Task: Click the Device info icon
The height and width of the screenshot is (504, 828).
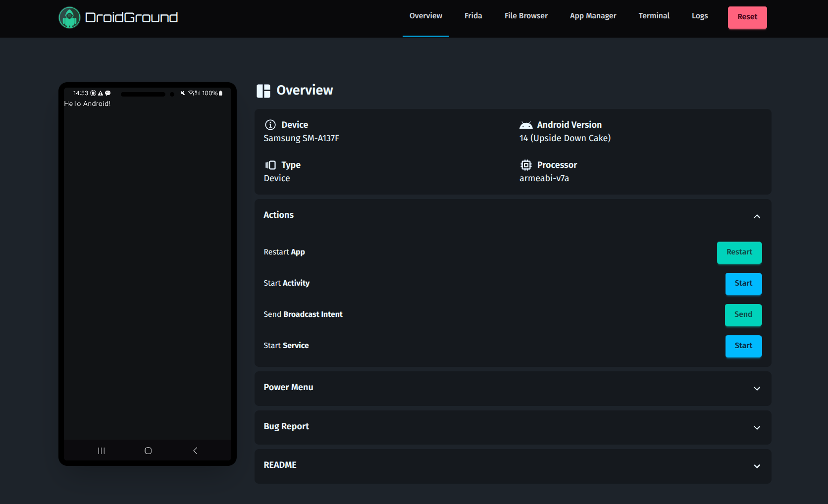Action: click(x=270, y=125)
